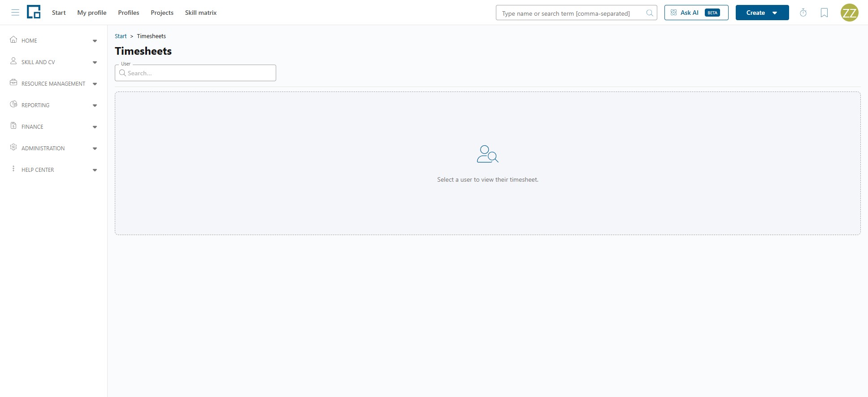
Task: Focus the global name search field
Action: tap(577, 13)
